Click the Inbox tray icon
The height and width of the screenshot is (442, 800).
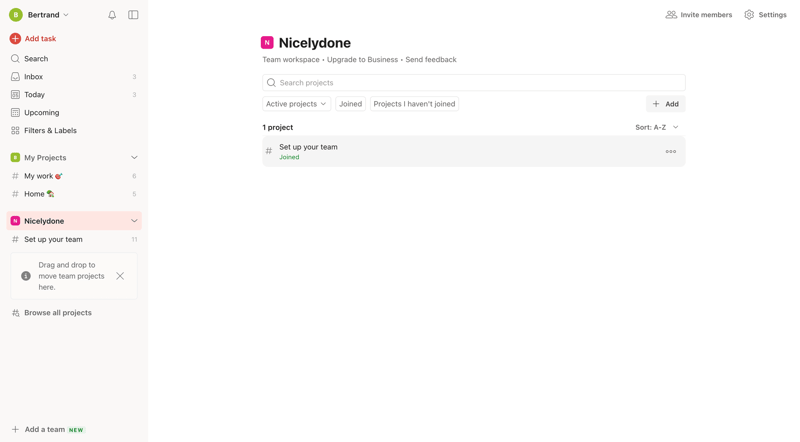coord(15,77)
